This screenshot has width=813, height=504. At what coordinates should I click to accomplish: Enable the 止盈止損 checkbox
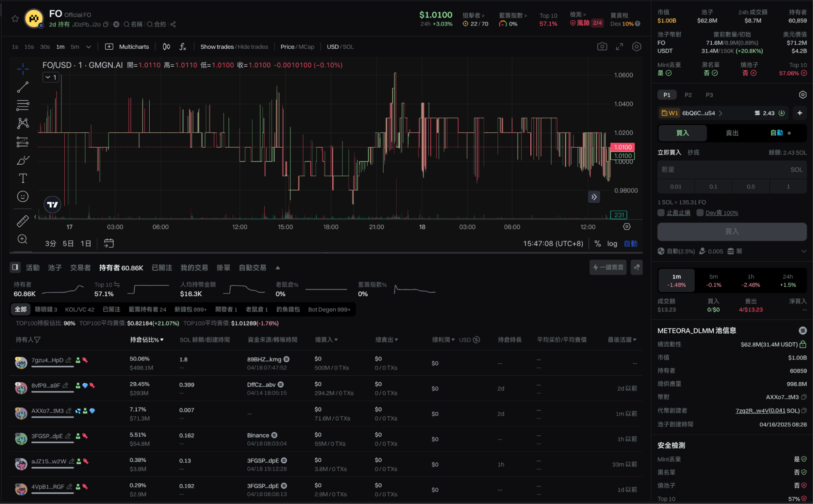[661, 213]
